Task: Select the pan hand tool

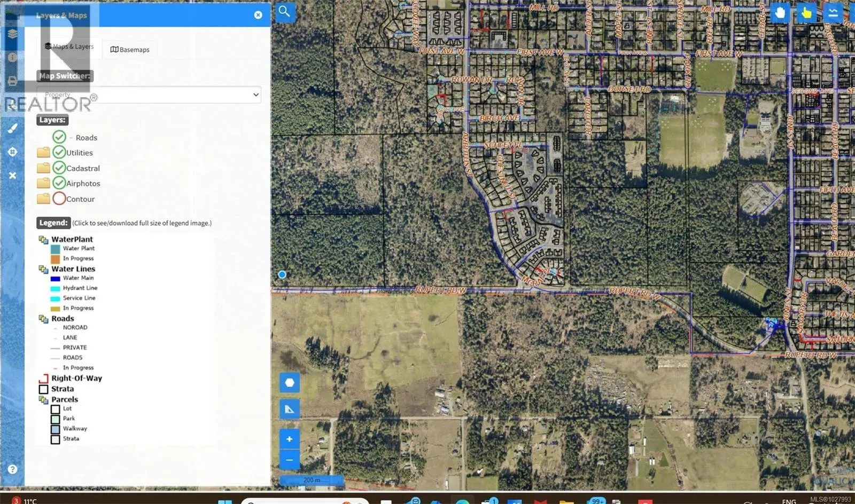Action: [x=780, y=12]
